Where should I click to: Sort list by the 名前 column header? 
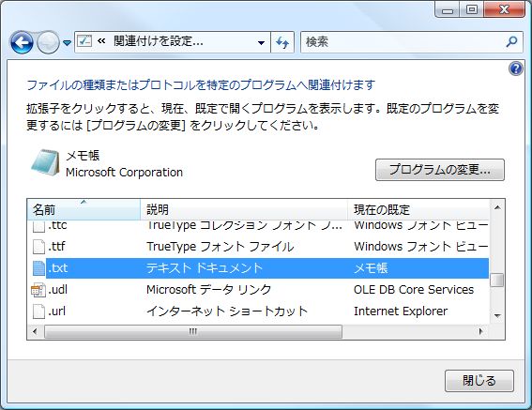coord(84,209)
